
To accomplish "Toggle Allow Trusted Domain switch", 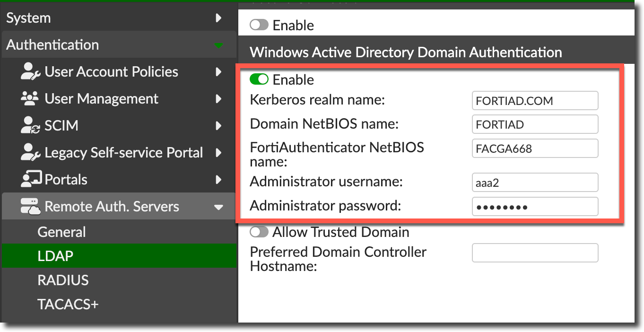I will [x=259, y=232].
